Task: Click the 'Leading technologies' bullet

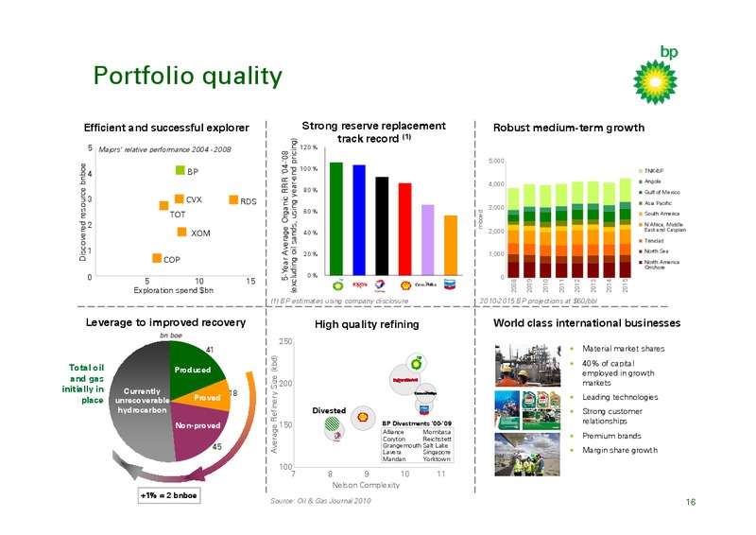Action: pos(620,397)
